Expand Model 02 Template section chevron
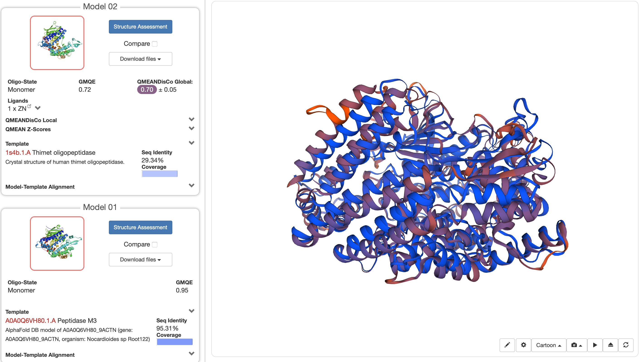Screen dimensions: 644x362 pos(192,143)
